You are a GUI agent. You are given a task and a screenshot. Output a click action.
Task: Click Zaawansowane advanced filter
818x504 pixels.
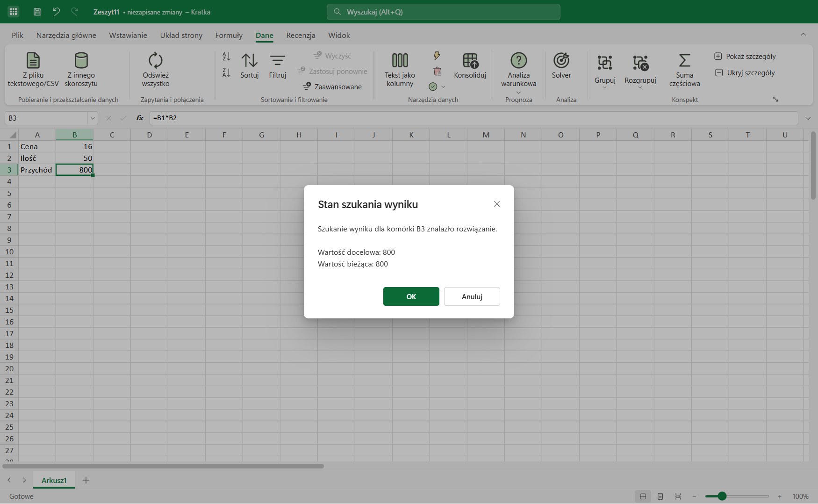click(332, 86)
